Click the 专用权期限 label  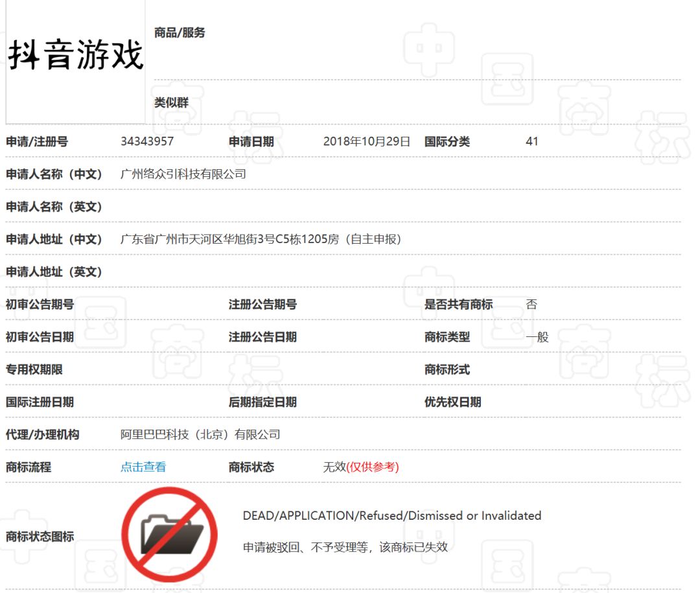pyautogui.click(x=34, y=369)
